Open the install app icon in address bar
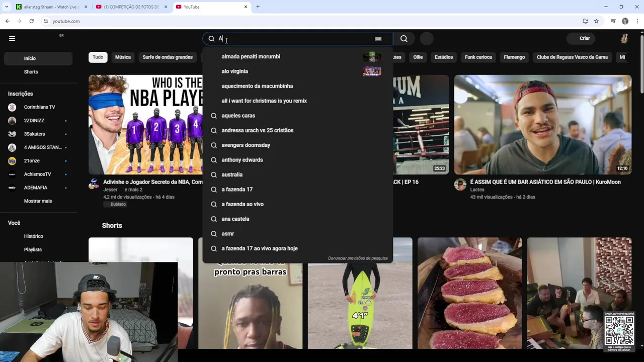644x362 pixels. click(585, 21)
